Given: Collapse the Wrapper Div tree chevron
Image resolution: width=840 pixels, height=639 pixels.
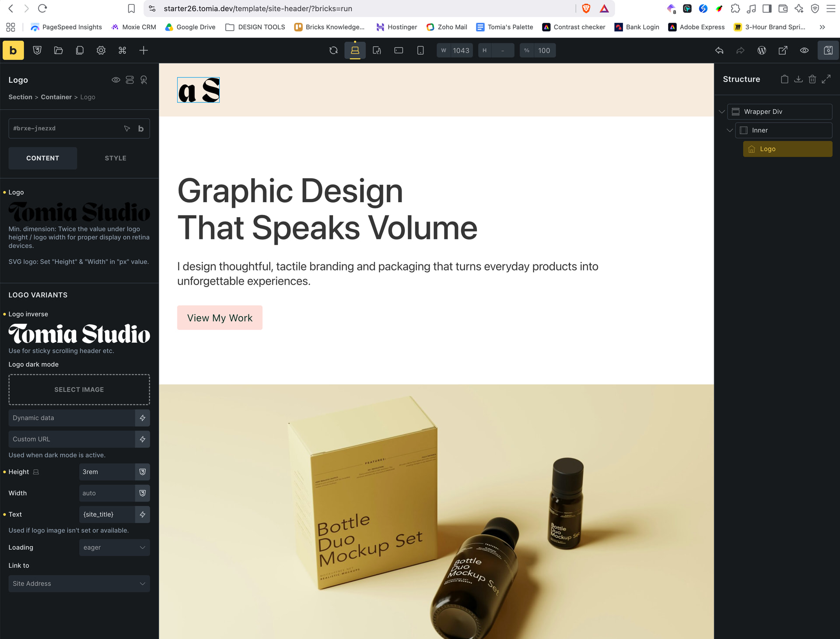Looking at the screenshot, I should 722,112.
